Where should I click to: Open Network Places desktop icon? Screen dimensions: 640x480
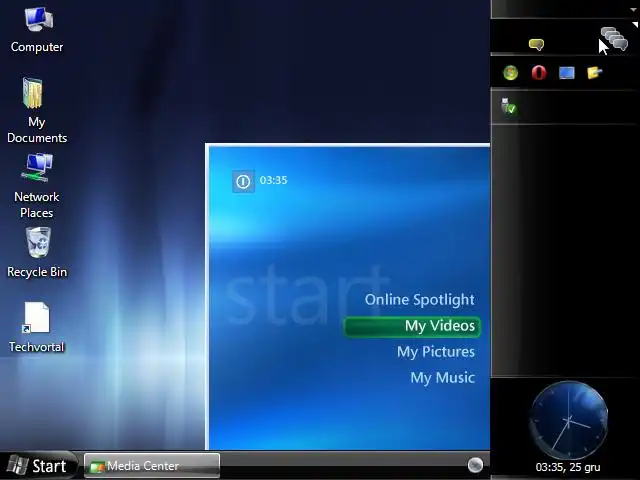pos(37,186)
